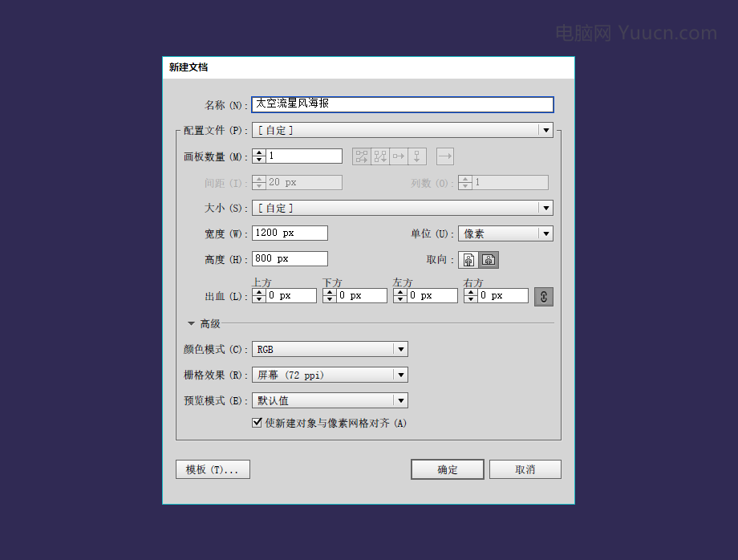Open the 配置文件 profile dropdown
The width and height of the screenshot is (738, 560).
403,130
